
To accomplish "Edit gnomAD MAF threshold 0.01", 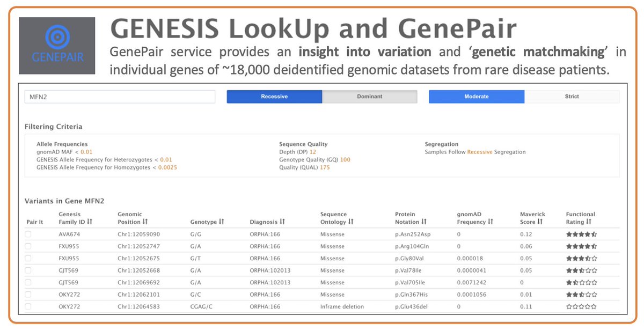I will [86, 152].
